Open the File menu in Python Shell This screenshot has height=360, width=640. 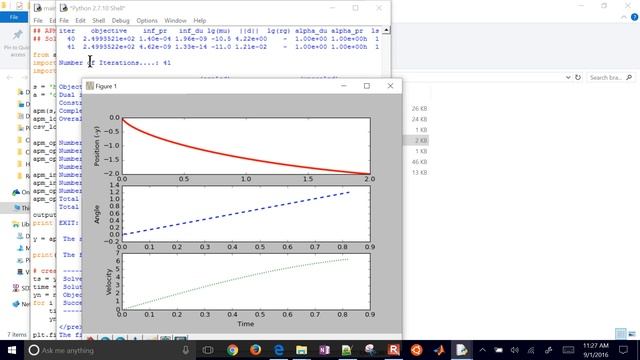pos(64,20)
